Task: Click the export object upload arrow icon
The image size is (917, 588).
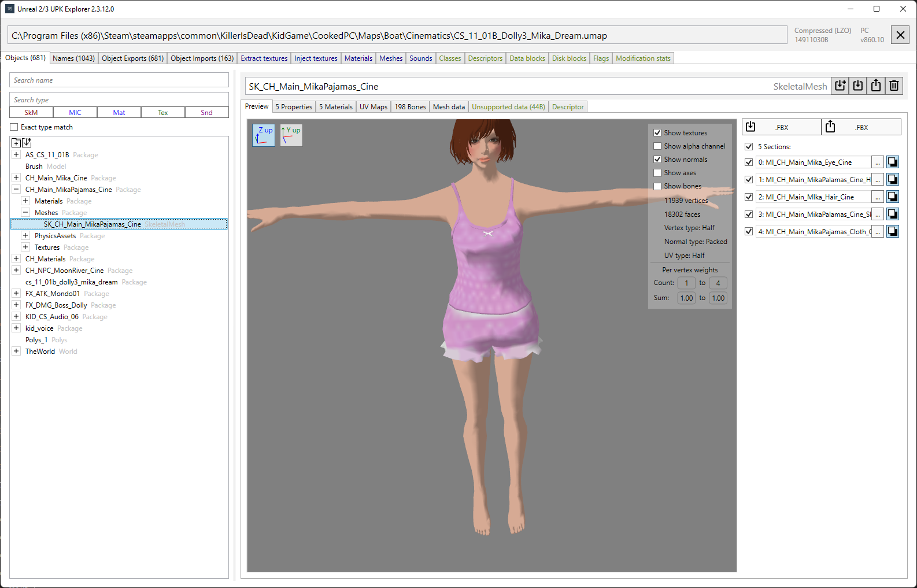Action: [876, 86]
